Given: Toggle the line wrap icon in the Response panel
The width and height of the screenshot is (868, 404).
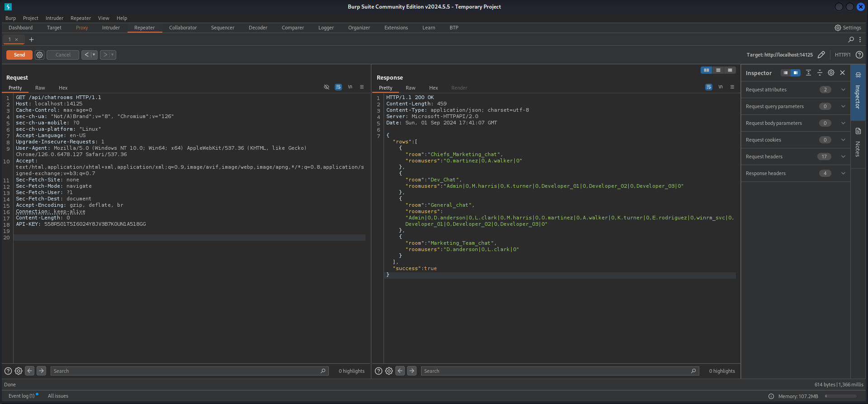Looking at the screenshot, I should point(708,87).
